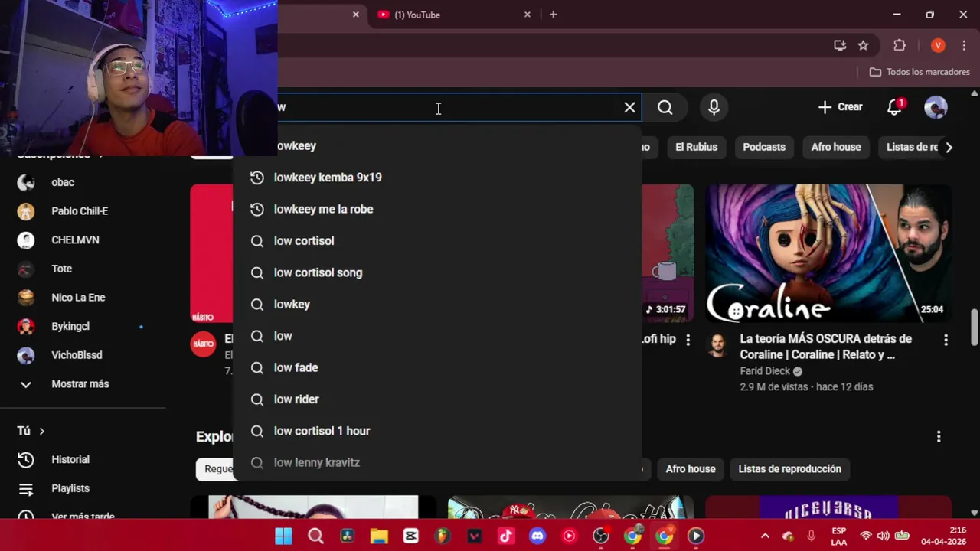Open Pablo Chill-E subscription channel
This screenshot has width=980, height=551.
click(83, 211)
